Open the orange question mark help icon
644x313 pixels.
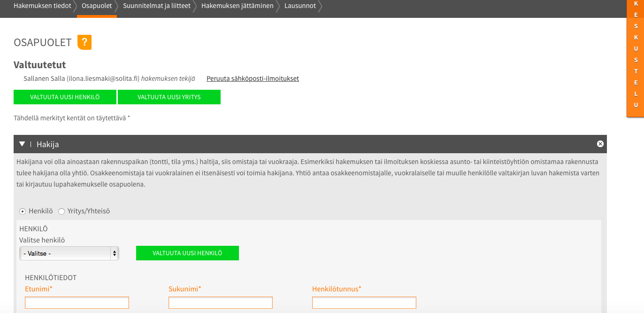84,42
